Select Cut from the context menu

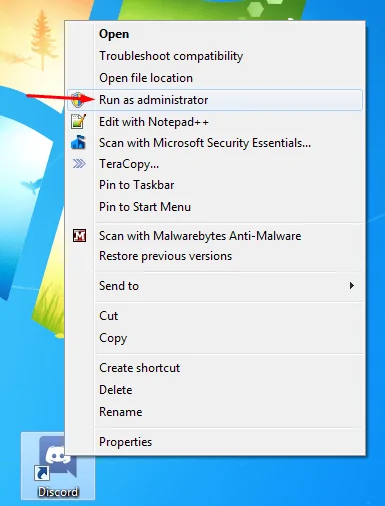(x=215, y=316)
